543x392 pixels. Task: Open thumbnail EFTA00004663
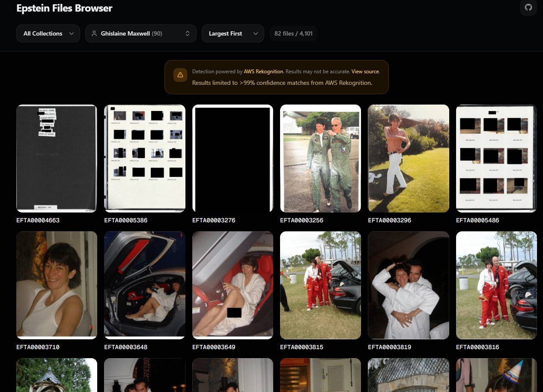click(57, 159)
